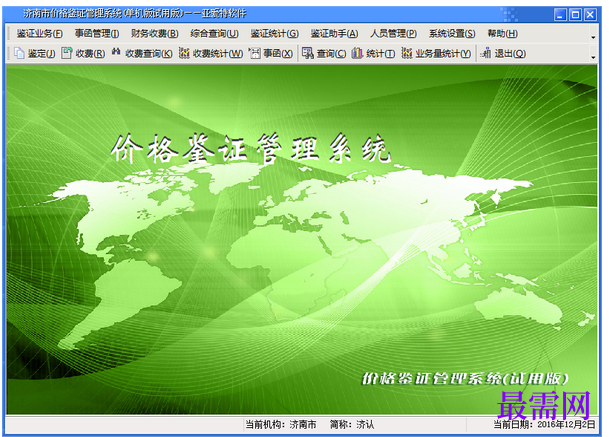Viewport: 609px width, 437px height.
Task: Open the 鉴证统计(G) menu
Action: [275, 34]
